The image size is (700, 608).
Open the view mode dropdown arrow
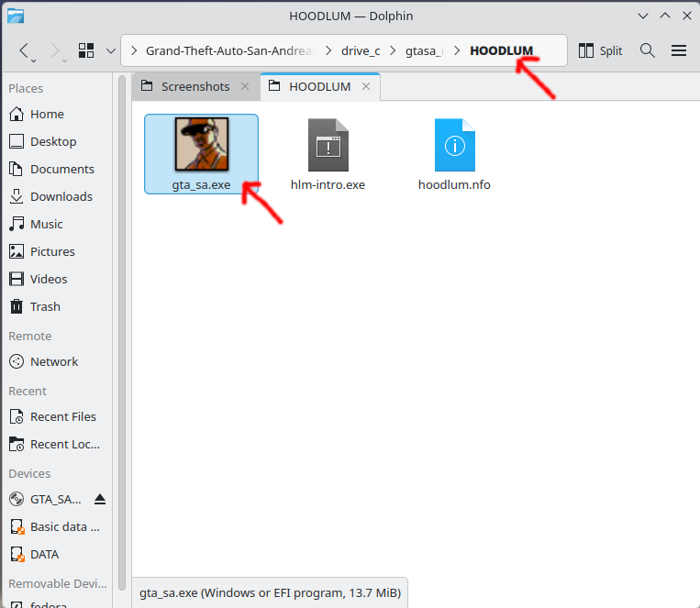tap(111, 50)
